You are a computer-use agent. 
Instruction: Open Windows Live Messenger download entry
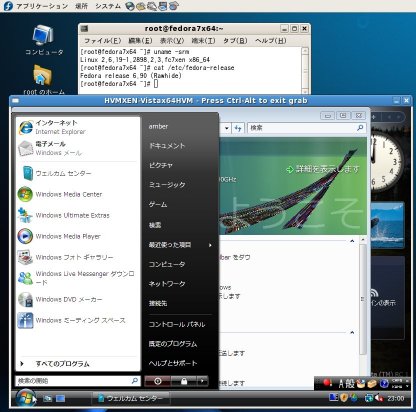pos(78,278)
